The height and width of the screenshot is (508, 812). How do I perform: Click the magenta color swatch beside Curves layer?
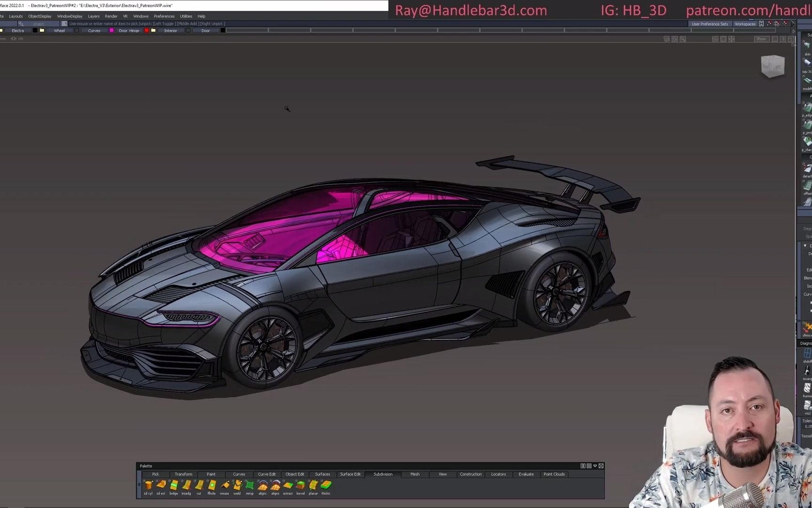[111, 30]
